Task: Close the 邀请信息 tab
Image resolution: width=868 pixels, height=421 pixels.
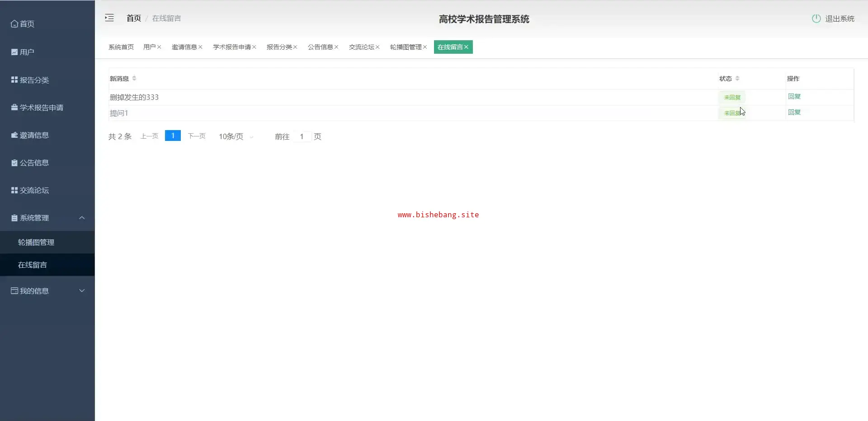Action: (x=200, y=47)
